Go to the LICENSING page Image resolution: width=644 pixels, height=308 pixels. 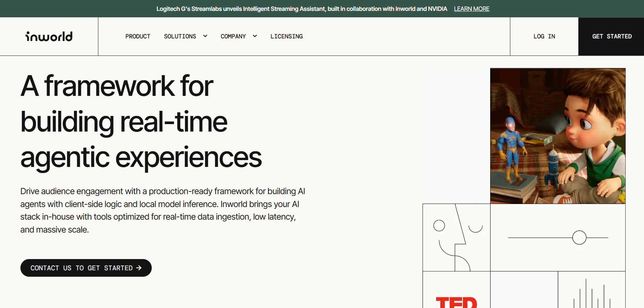(x=286, y=36)
